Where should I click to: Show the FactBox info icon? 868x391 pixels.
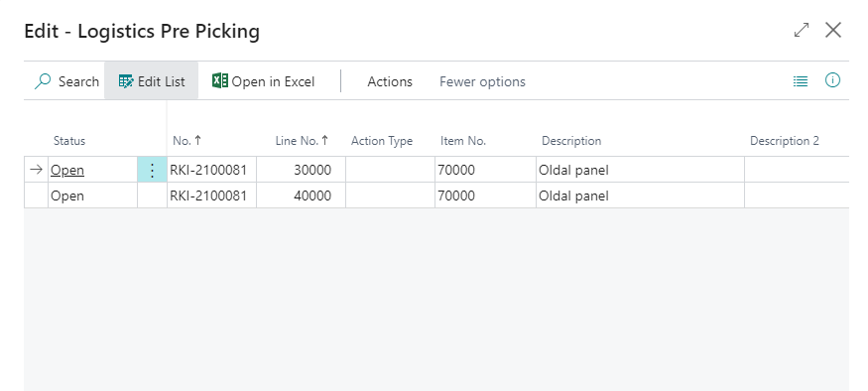pyautogui.click(x=832, y=80)
